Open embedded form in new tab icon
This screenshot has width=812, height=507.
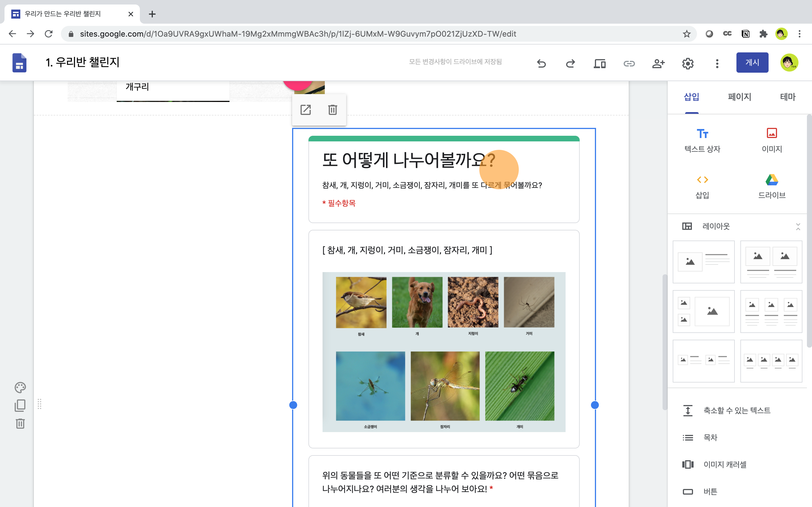(305, 110)
